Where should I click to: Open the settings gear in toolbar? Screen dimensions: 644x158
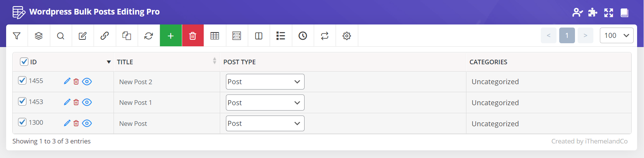[347, 36]
